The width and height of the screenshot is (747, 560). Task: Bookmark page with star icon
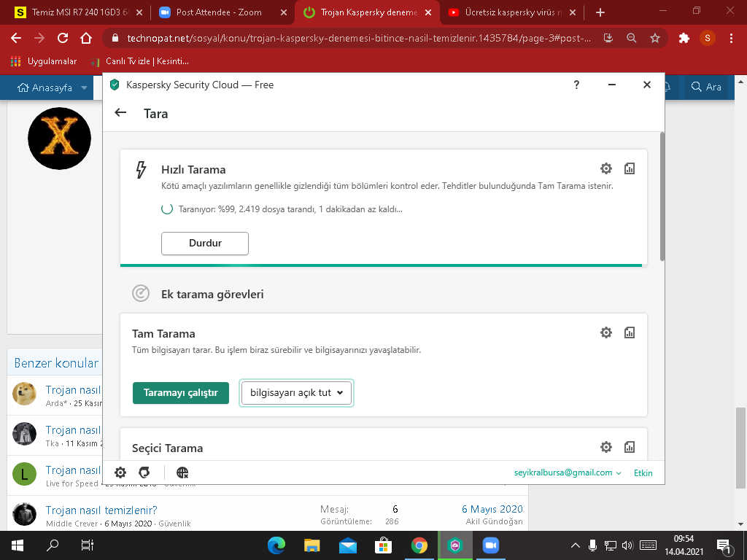[655, 38]
